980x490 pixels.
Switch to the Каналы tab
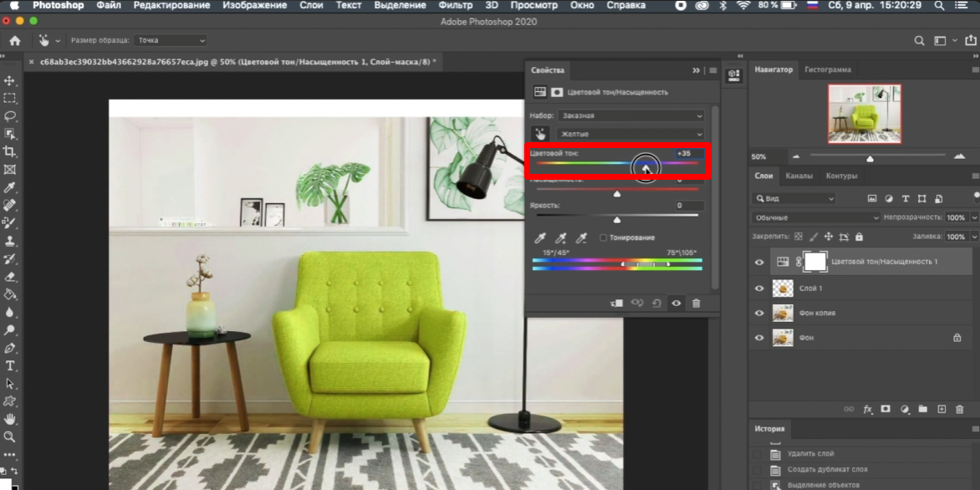[799, 176]
